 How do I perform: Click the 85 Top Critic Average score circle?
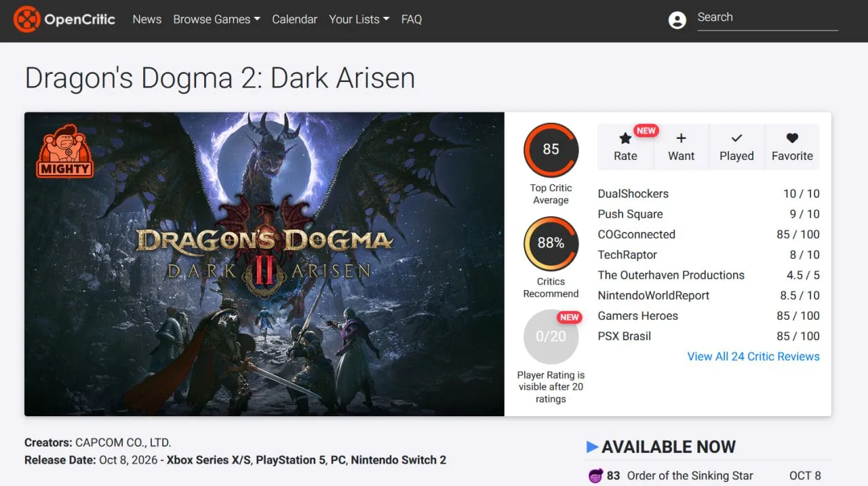[551, 150]
